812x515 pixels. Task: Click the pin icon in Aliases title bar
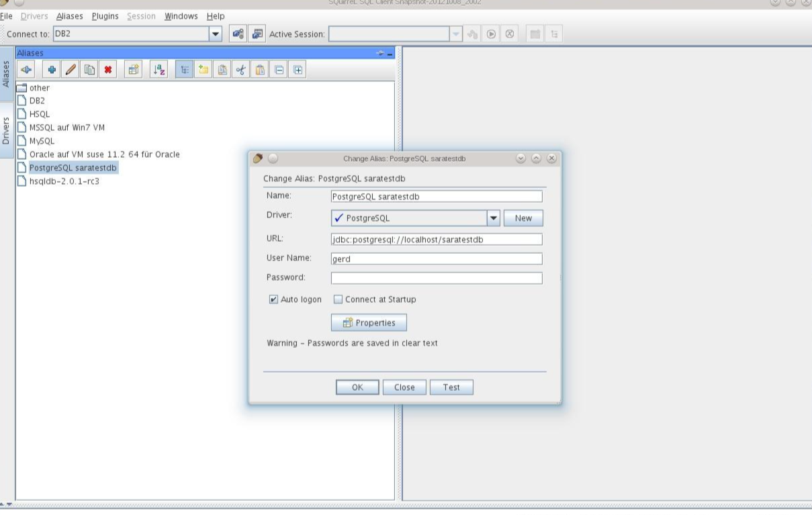pos(381,53)
